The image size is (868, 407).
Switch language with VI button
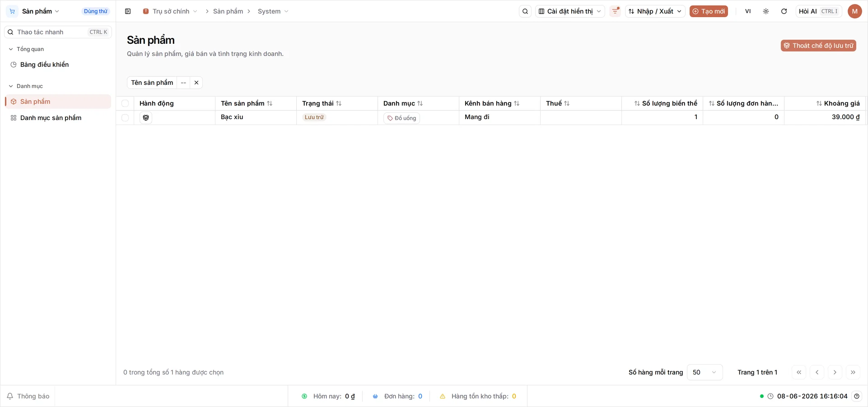pos(748,11)
